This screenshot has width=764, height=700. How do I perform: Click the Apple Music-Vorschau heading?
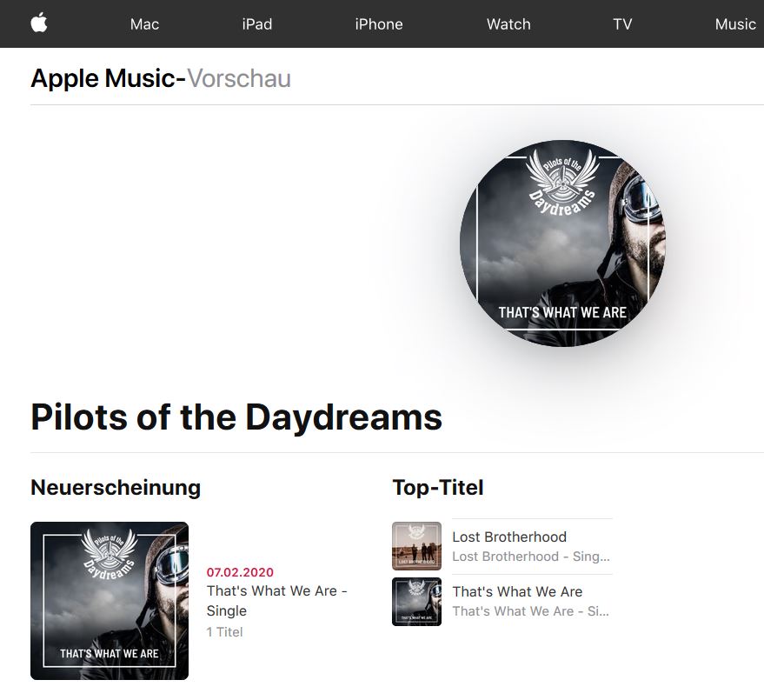tap(161, 78)
